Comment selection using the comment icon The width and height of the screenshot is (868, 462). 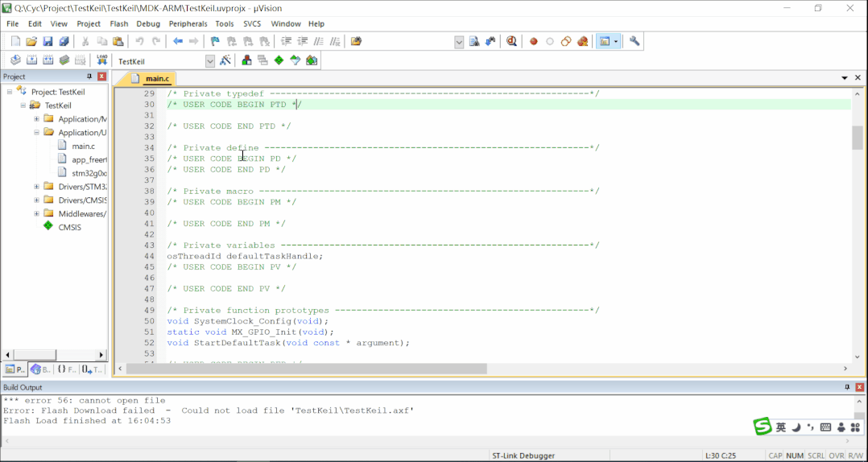click(319, 42)
